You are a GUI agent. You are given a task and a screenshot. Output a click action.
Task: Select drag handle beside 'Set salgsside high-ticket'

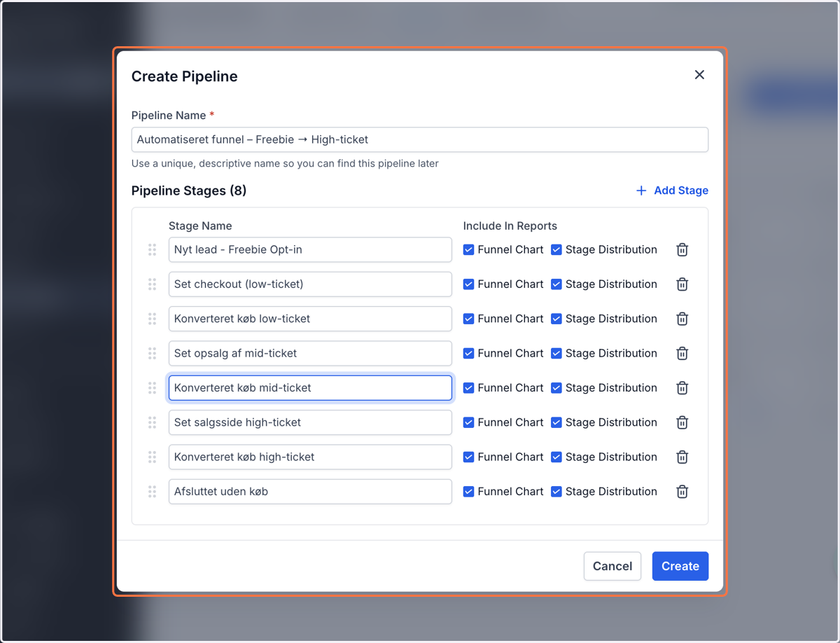coord(152,422)
